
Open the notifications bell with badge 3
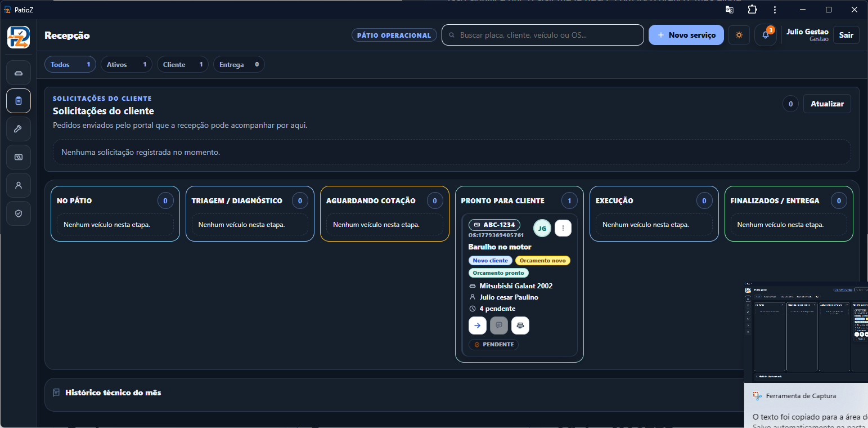click(x=766, y=35)
